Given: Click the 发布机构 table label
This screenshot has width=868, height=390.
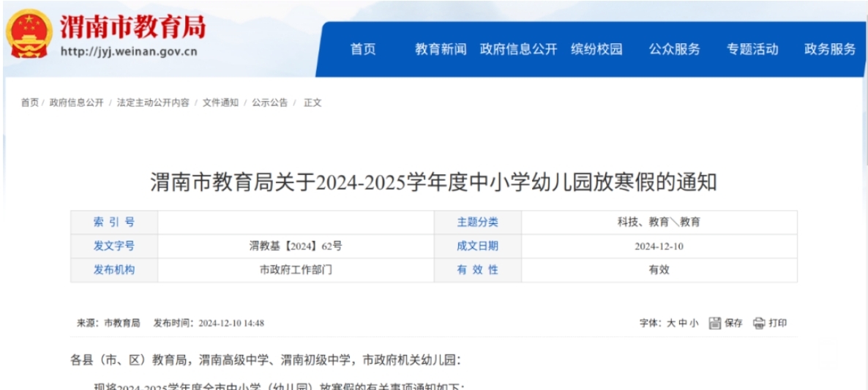Looking at the screenshot, I should tap(114, 270).
